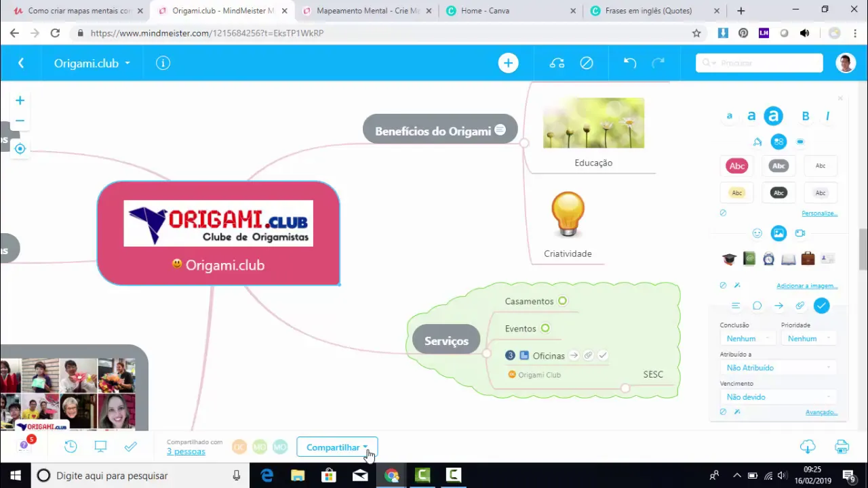Select the emoji icons tab
This screenshot has width=868, height=488.
click(757, 233)
